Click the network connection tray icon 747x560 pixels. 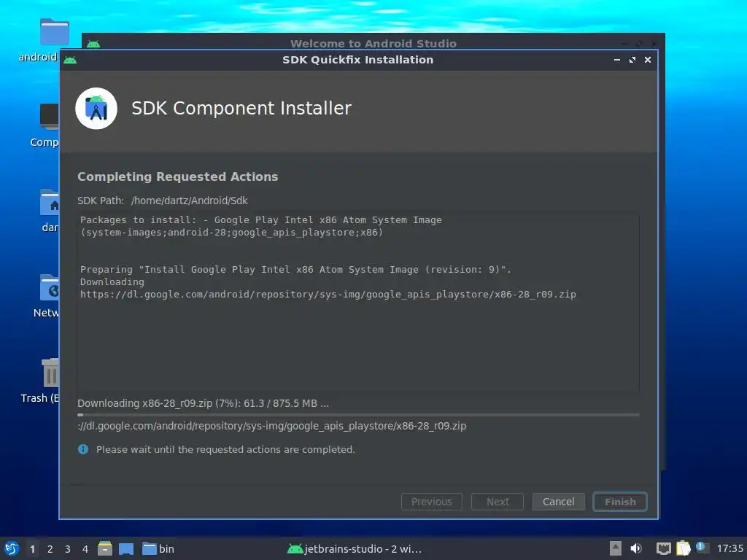point(663,549)
